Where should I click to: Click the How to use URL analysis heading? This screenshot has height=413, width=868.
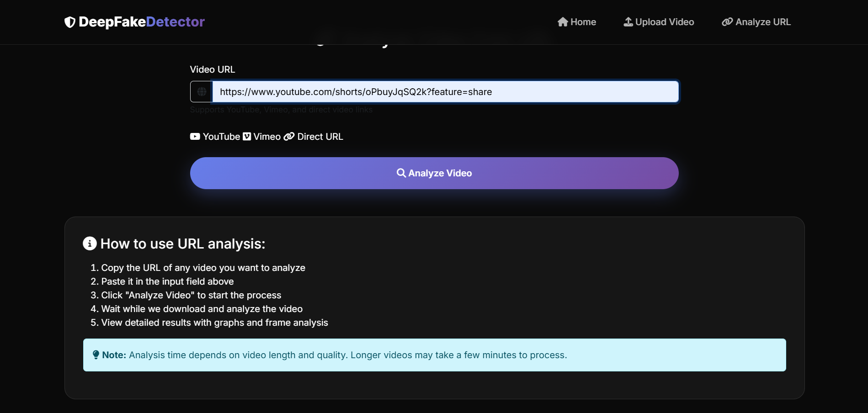tap(183, 244)
